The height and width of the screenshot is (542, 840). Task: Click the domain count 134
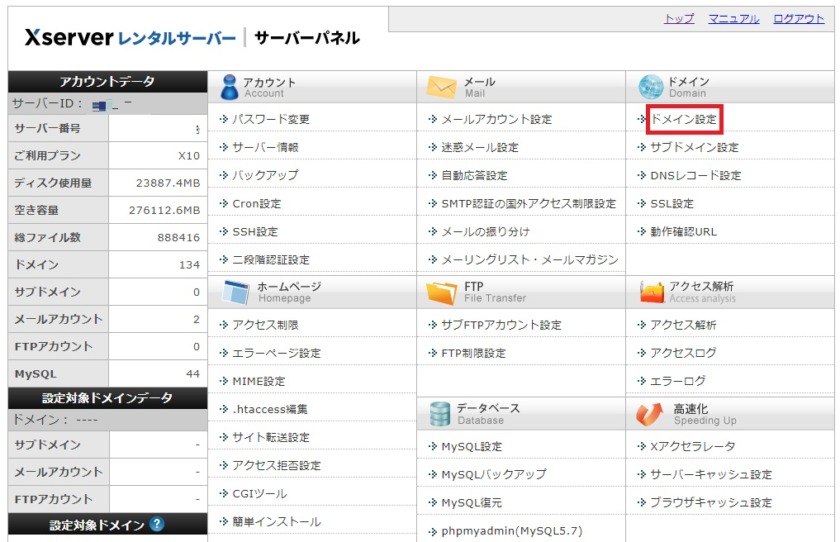coord(189,265)
